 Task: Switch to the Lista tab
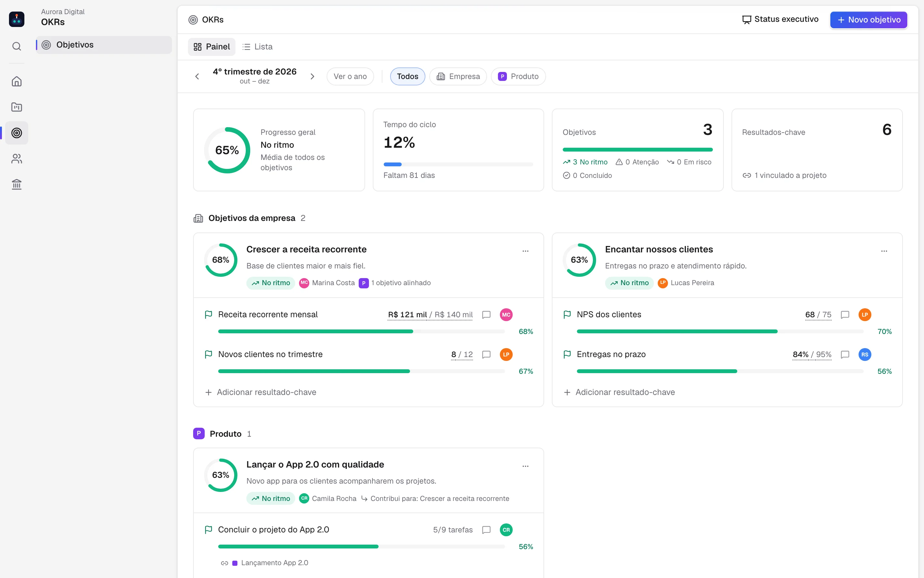pos(257,47)
